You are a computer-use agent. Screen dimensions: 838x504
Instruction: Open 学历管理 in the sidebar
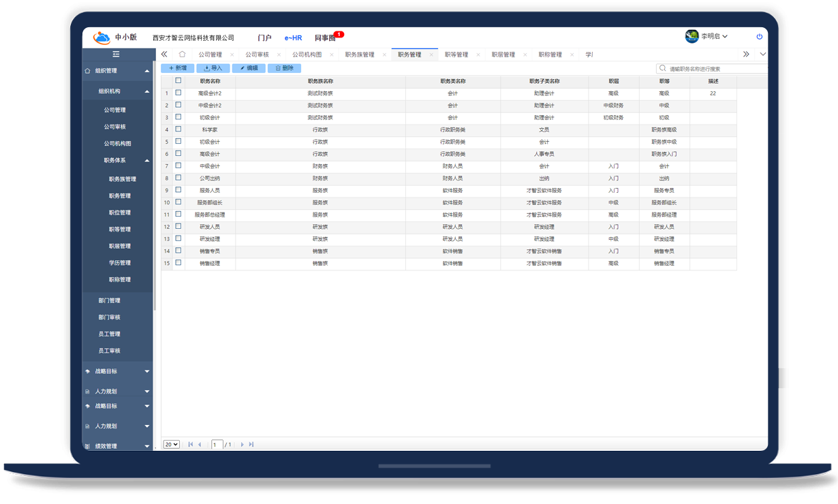click(119, 263)
